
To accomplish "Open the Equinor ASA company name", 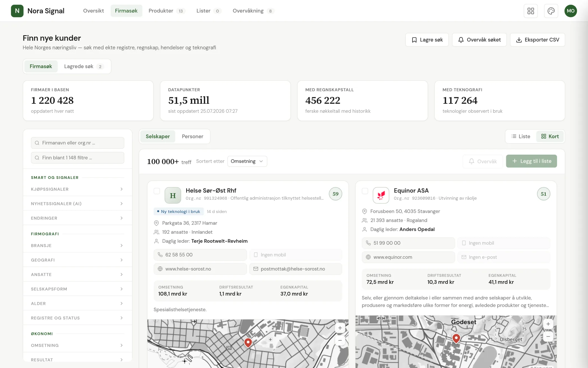I will (x=411, y=190).
